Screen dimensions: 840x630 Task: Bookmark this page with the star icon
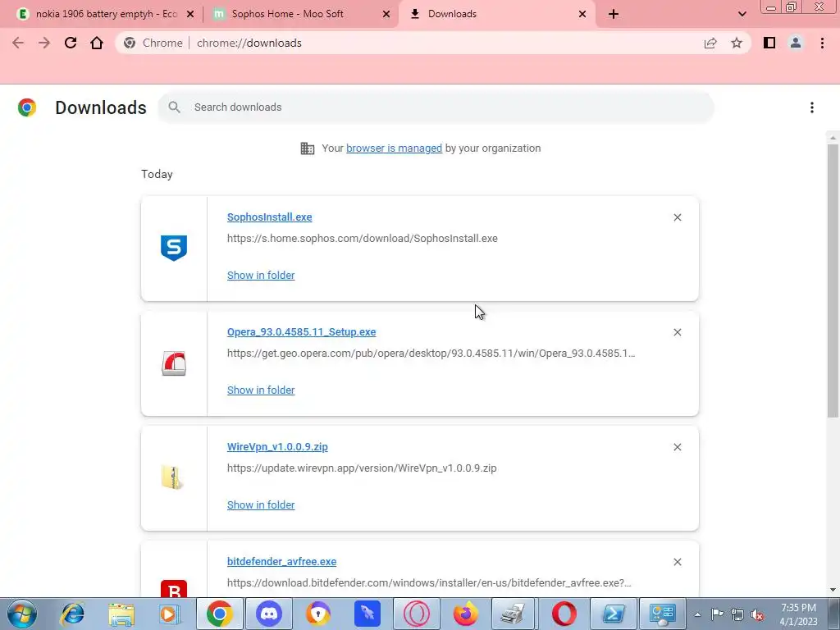tap(737, 43)
